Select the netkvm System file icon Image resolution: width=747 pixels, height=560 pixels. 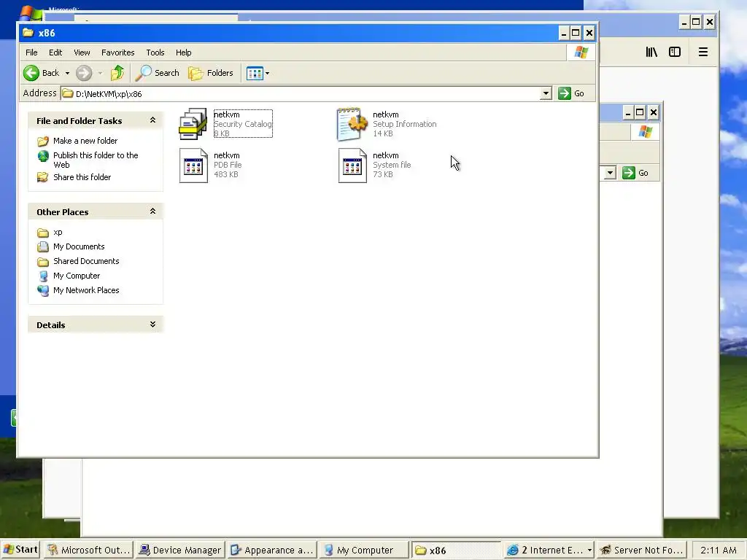pyautogui.click(x=352, y=166)
